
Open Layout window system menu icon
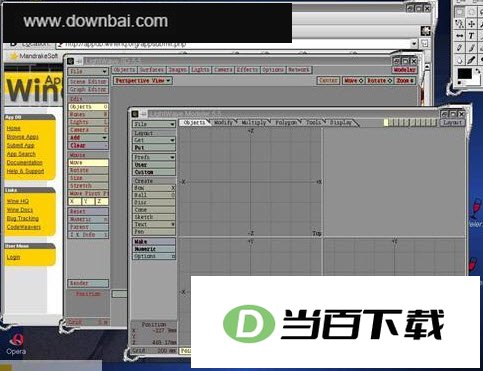[70, 61]
